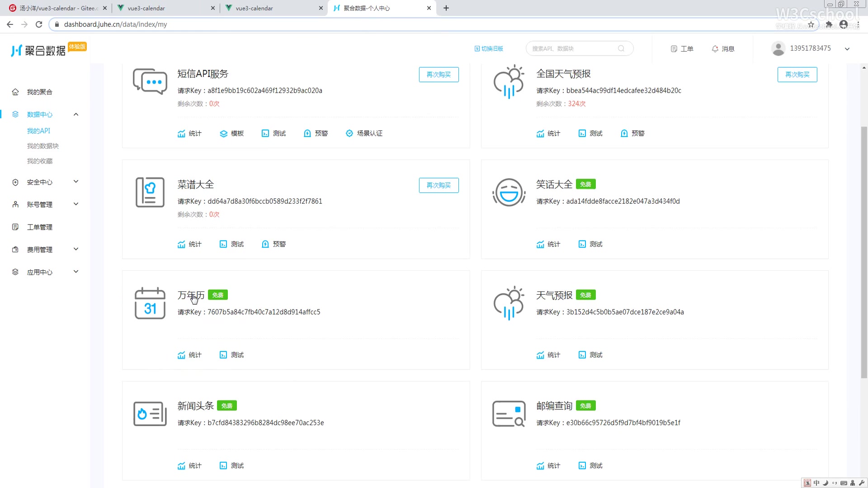Click the 菜谱大全 icon
Viewport: 868px width, 488px height.
151,193
